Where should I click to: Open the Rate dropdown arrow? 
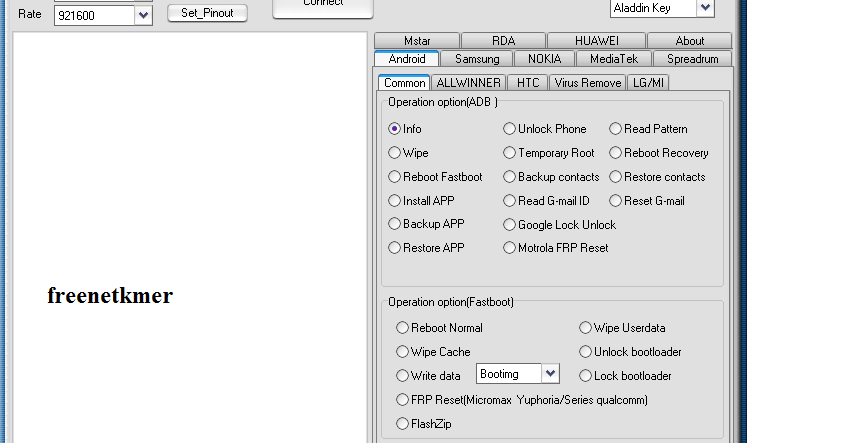pos(143,16)
